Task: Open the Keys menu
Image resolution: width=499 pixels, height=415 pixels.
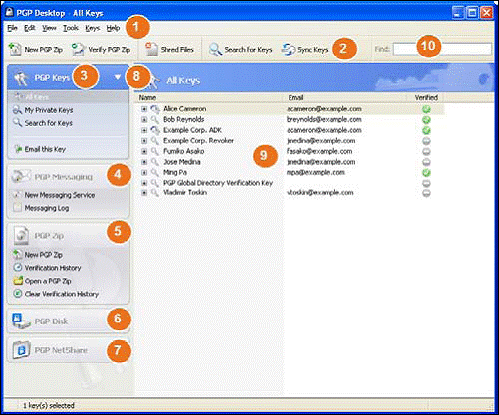Action: [92, 28]
